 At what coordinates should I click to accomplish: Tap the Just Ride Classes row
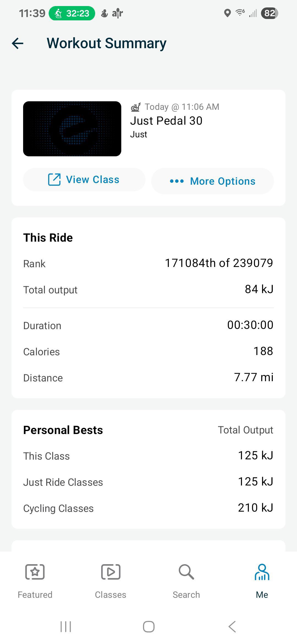(x=148, y=482)
